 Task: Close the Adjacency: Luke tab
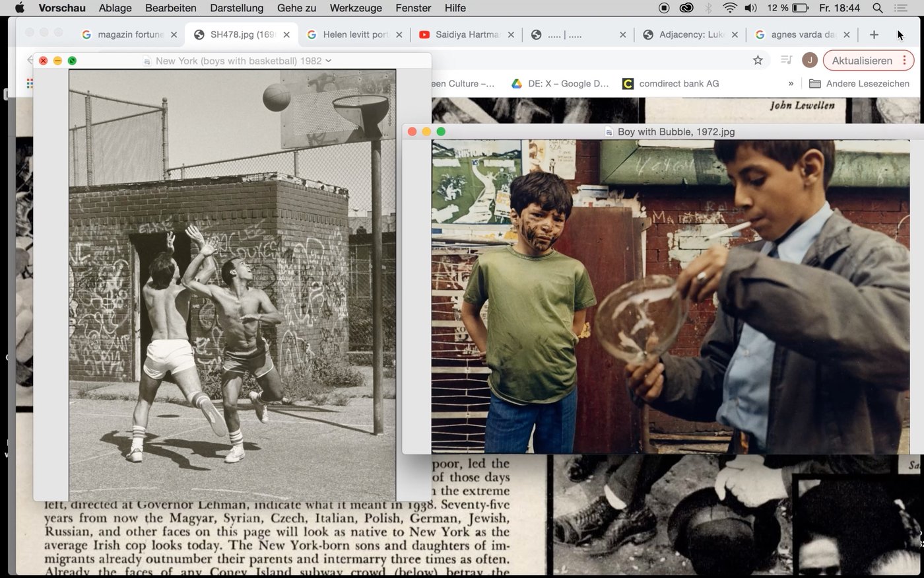pos(735,34)
